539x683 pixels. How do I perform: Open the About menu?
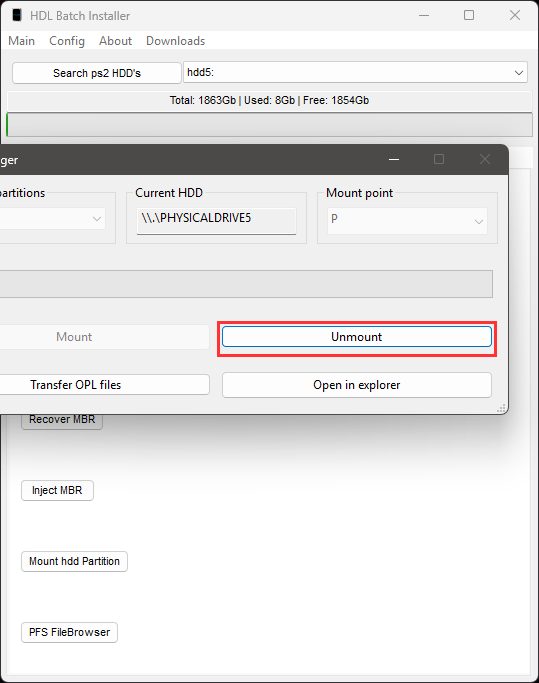[115, 41]
